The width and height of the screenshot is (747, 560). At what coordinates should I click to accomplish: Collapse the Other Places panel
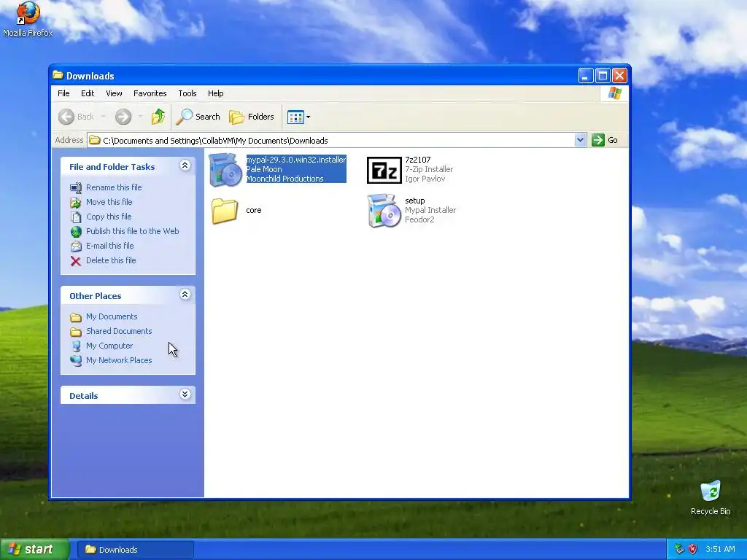185,295
